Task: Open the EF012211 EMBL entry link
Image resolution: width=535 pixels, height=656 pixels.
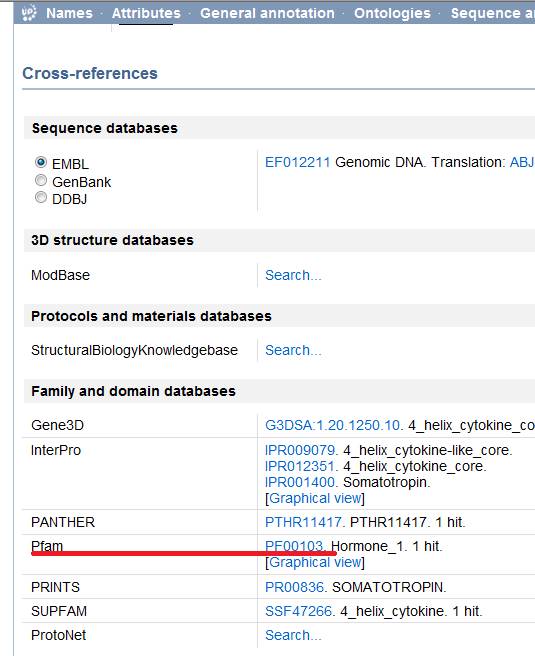Action: coord(297,162)
